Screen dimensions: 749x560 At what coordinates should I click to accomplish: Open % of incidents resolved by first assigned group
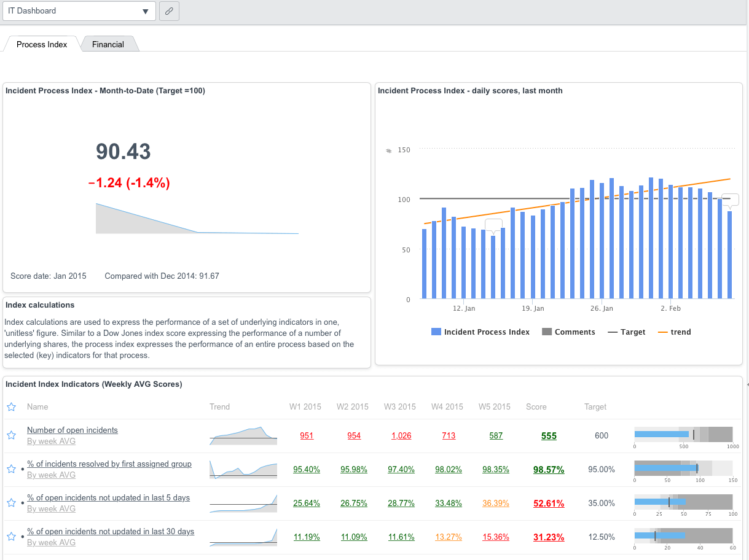click(x=109, y=464)
